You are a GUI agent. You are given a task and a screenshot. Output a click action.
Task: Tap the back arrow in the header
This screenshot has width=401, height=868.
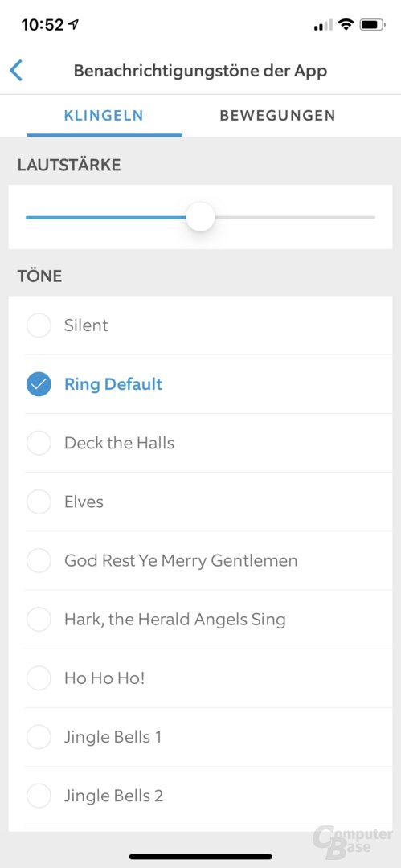tap(16, 71)
